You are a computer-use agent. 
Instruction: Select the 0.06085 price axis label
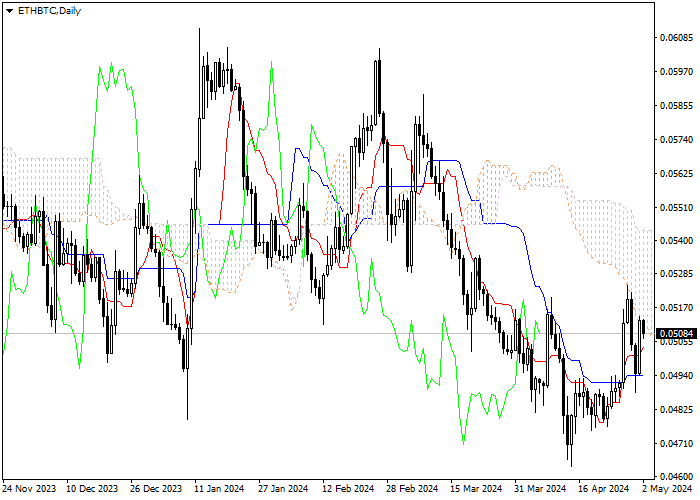point(676,38)
